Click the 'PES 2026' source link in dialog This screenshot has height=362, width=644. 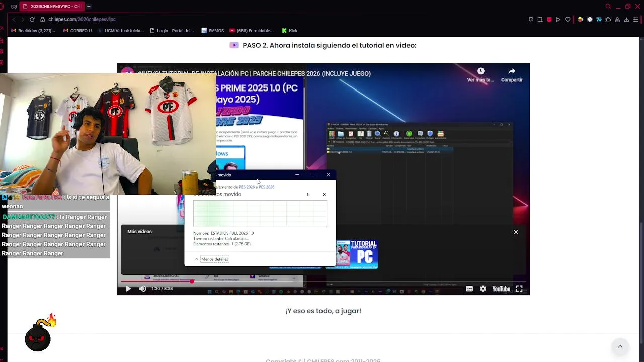point(247,187)
